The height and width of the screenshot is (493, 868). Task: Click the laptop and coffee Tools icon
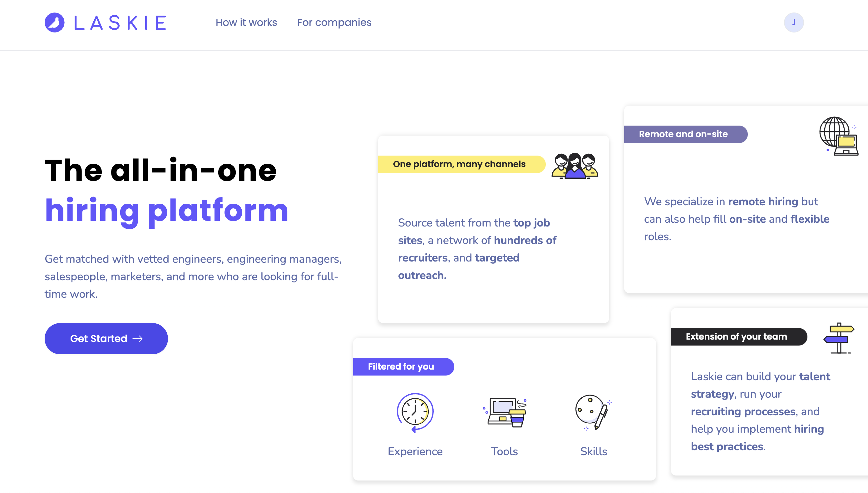click(504, 413)
